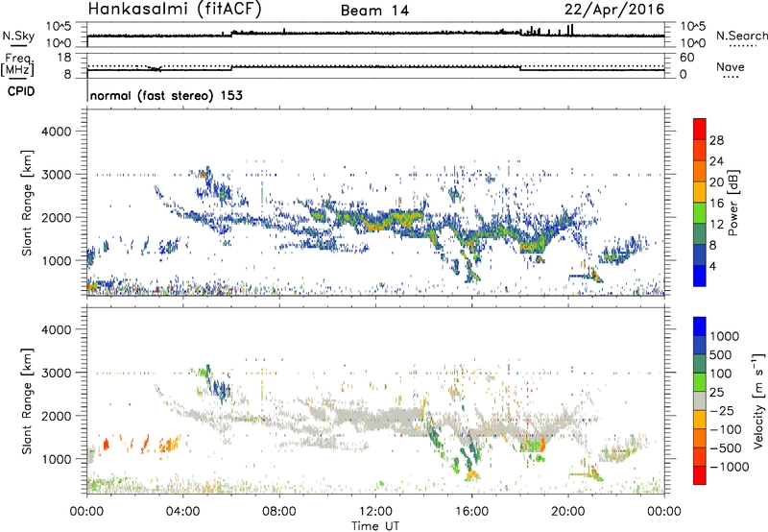Select the "Beam 14" header label
768x532 pixels.
coord(374,11)
